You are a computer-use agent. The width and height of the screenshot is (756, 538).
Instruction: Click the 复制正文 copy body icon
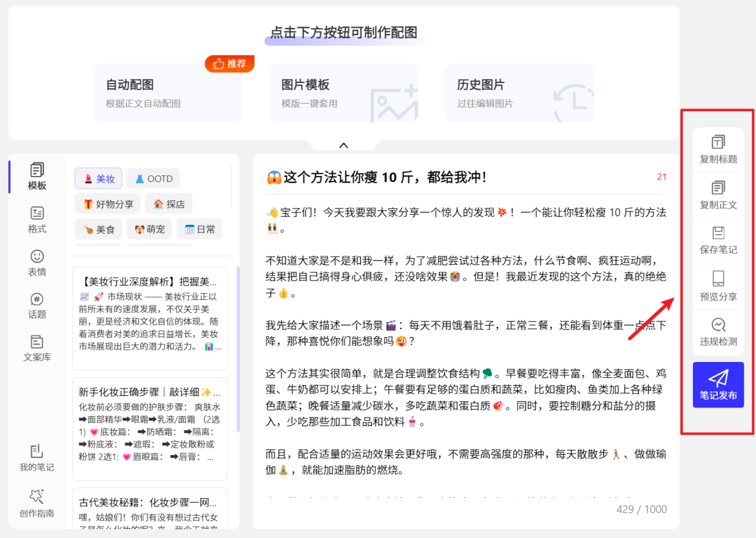pos(718,188)
